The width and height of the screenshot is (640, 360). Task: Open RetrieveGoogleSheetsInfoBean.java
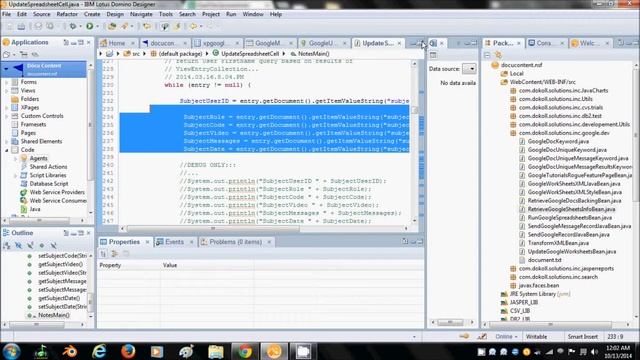pos(571,209)
